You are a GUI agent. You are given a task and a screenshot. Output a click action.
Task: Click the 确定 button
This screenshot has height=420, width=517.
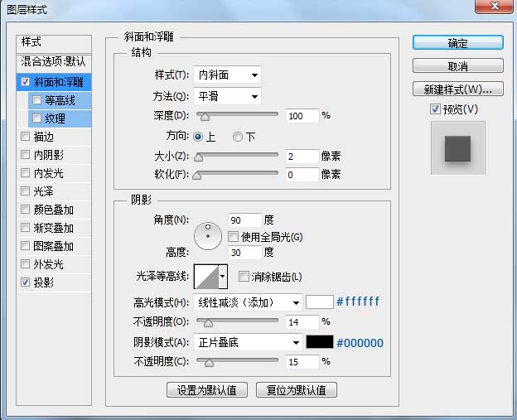[x=458, y=43]
